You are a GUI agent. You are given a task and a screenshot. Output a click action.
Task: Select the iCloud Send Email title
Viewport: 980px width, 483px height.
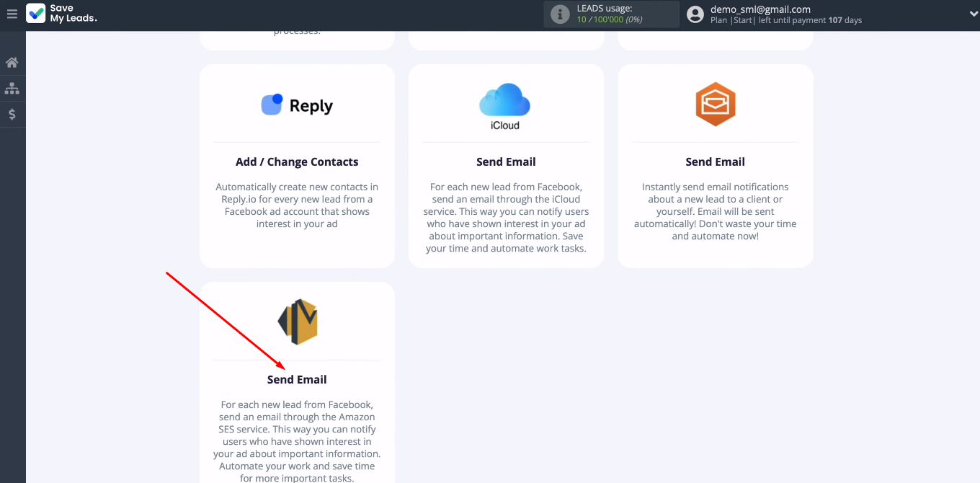tap(506, 161)
